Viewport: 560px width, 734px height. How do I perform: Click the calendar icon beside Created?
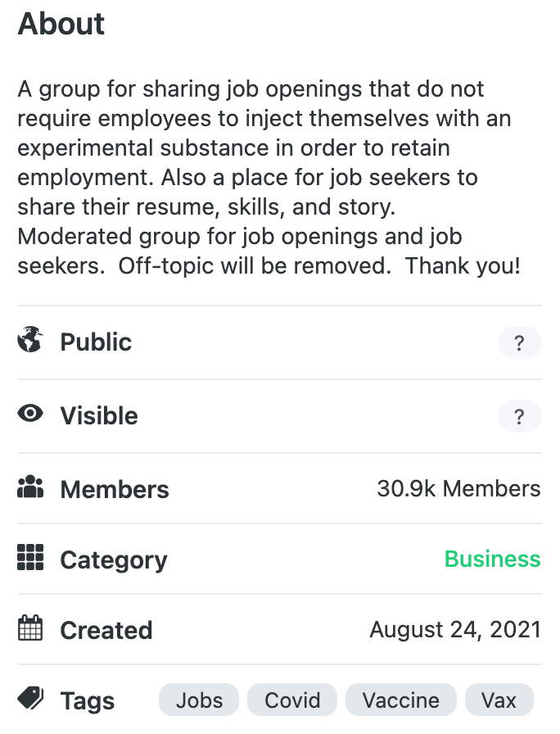tap(30, 629)
